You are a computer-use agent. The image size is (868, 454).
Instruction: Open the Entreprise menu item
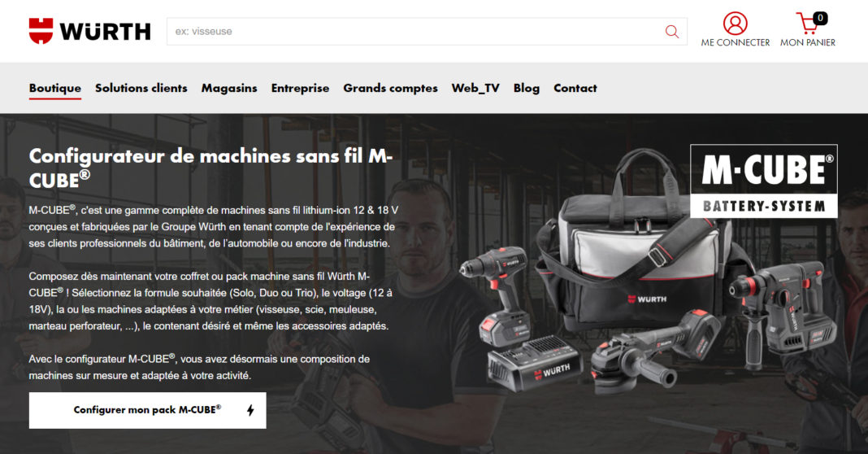[300, 88]
